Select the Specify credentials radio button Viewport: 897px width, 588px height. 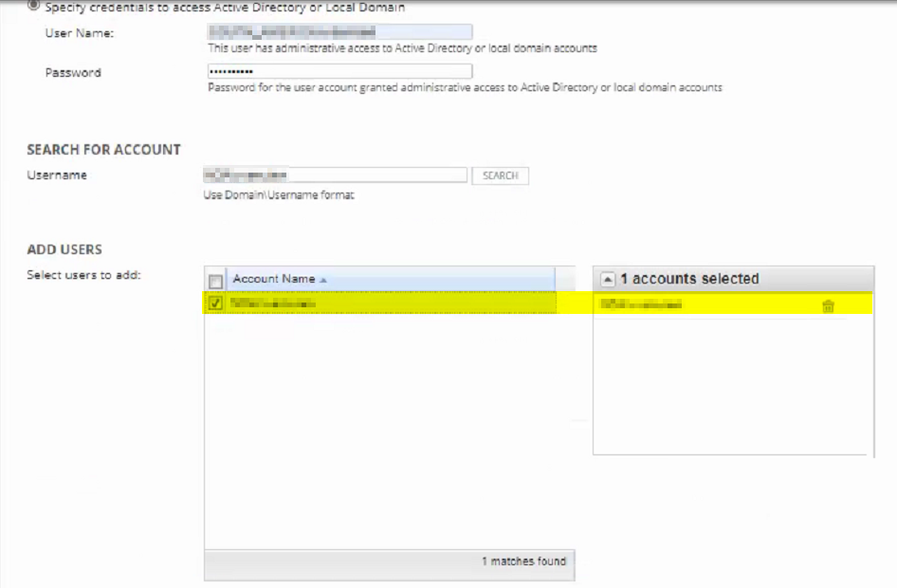pyautogui.click(x=34, y=6)
